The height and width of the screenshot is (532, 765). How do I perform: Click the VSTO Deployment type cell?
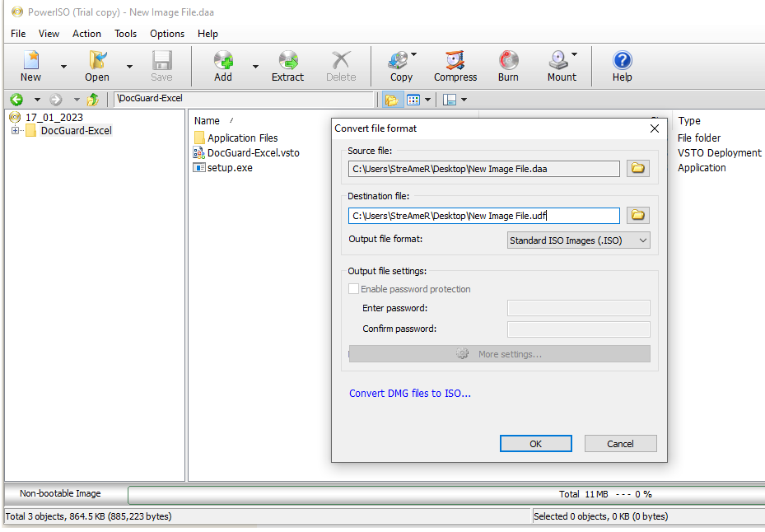720,153
